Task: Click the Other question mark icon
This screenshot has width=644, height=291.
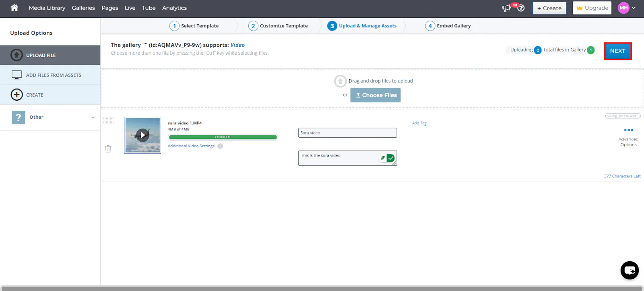Action: pyautogui.click(x=18, y=117)
